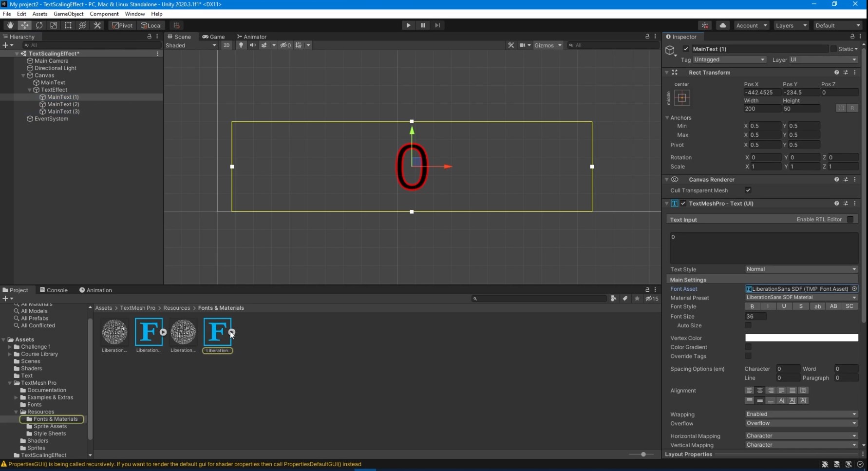The image size is (868, 471).
Task: Open anchor presets box
Action: coord(682,98)
